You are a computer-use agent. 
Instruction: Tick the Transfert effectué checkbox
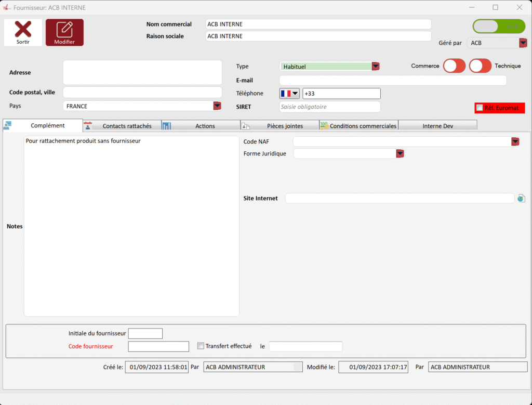point(201,346)
